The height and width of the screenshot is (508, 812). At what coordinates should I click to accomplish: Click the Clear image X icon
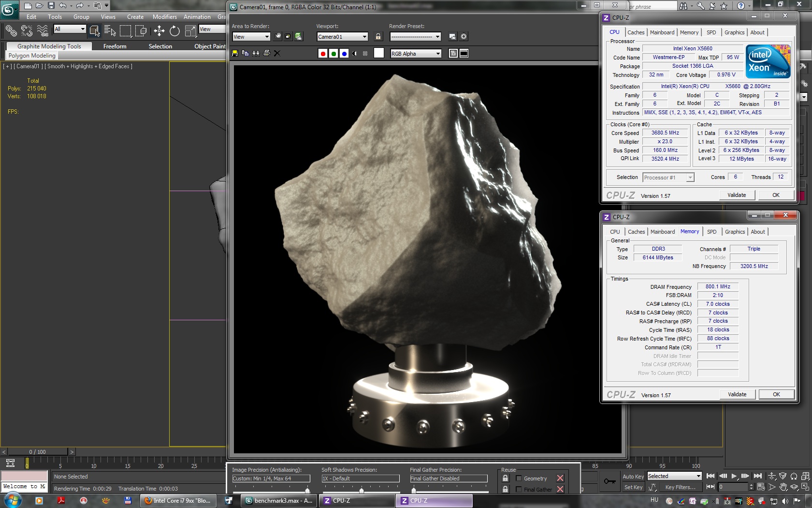click(x=277, y=53)
